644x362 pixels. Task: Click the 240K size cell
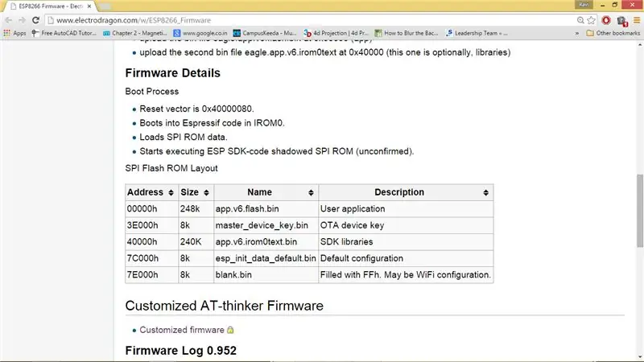[x=196, y=242]
